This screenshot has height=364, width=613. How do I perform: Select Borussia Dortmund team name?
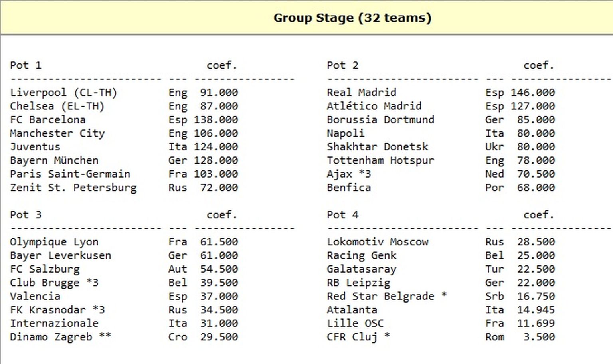[x=380, y=120]
